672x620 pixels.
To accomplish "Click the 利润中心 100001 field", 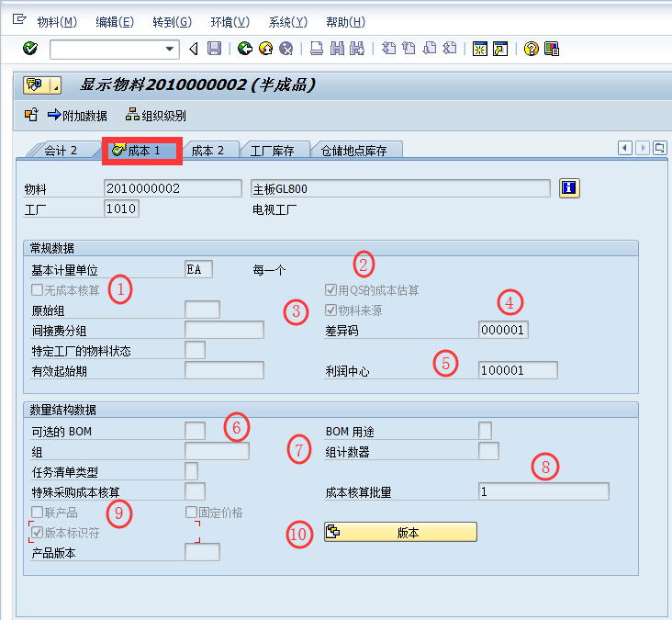I will click(518, 370).
